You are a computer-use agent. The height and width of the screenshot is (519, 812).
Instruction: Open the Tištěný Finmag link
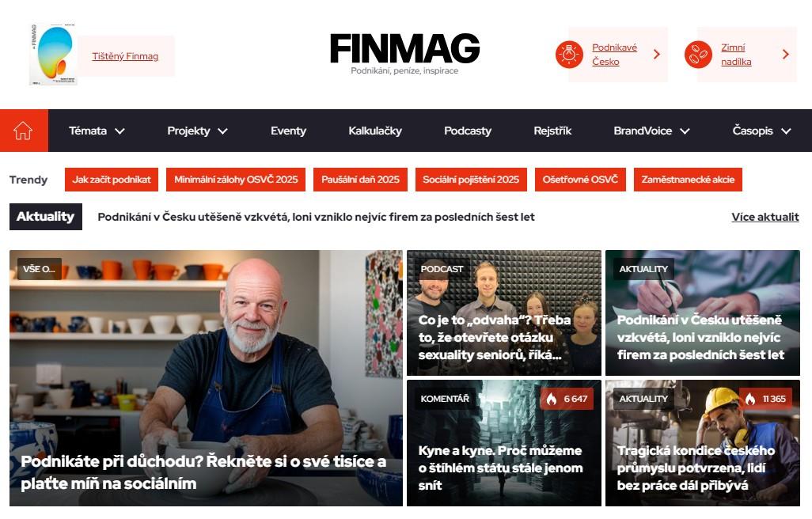[x=125, y=56]
